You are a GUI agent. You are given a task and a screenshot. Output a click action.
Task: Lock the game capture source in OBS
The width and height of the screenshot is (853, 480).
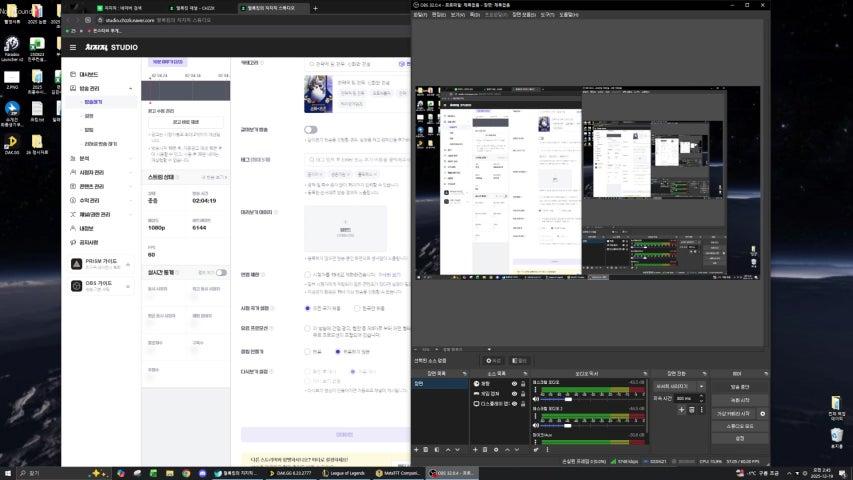[523, 393]
